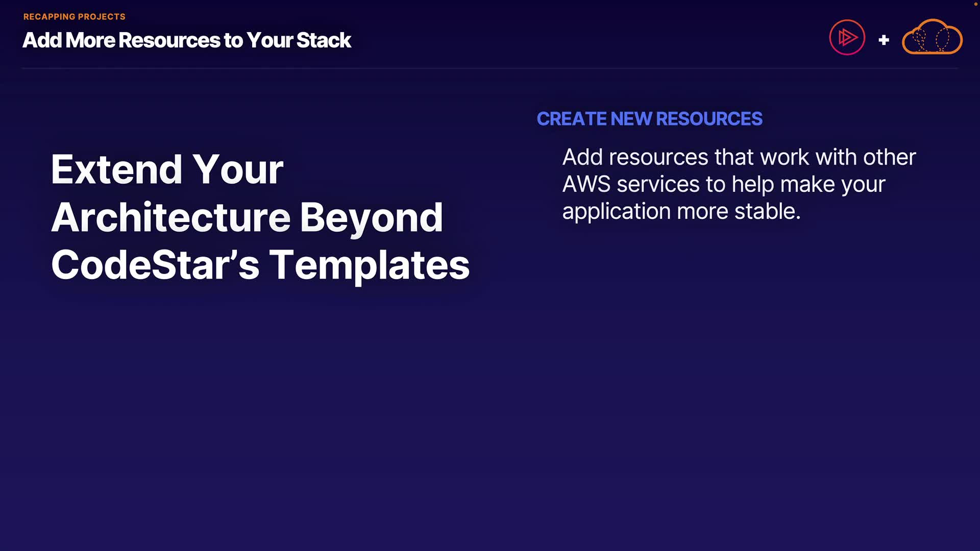This screenshot has width=980, height=551.
Task: Click the word "Architecture" in the large heading
Action: tap(170, 217)
